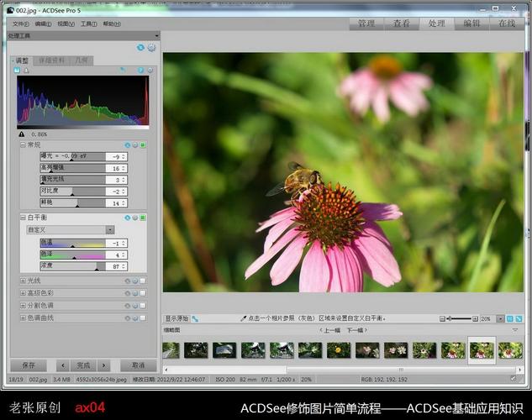
Task: Click the zoom in plus icon by zoom slider
Action: point(476,319)
